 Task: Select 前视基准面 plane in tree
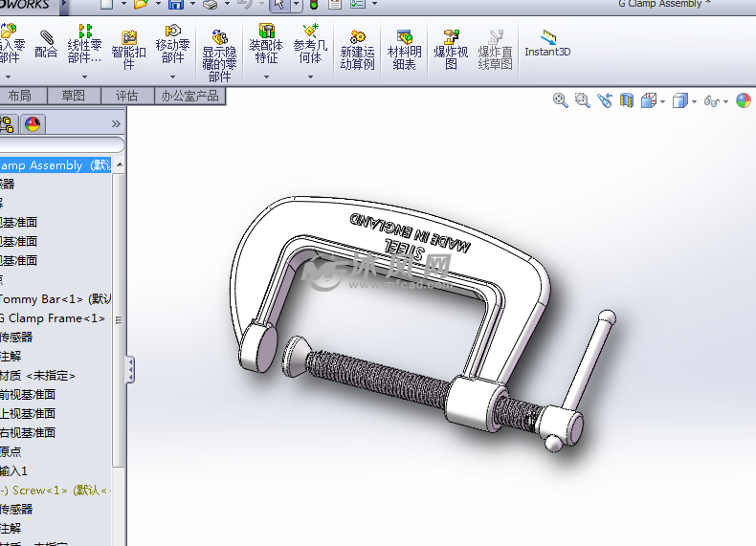[28, 395]
